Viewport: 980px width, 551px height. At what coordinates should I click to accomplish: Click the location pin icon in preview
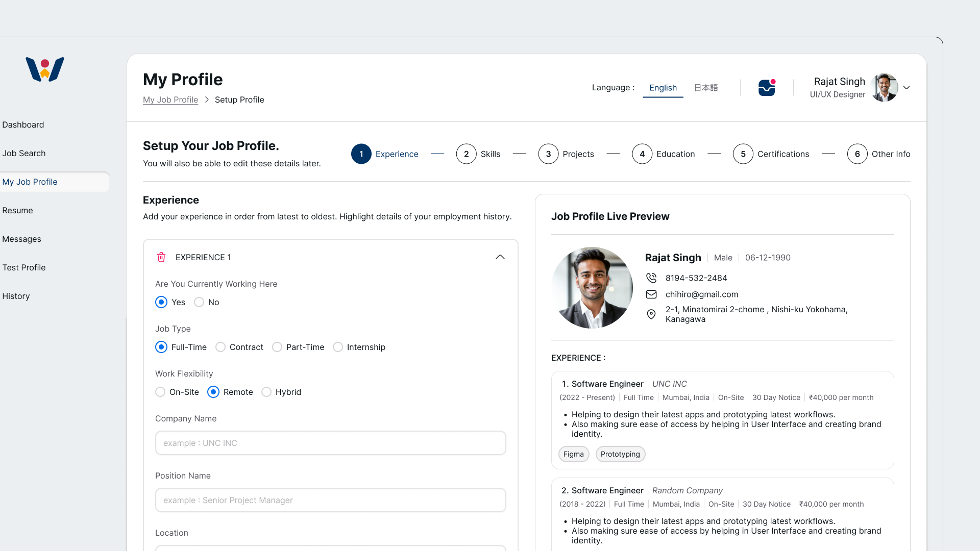coord(651,314)
